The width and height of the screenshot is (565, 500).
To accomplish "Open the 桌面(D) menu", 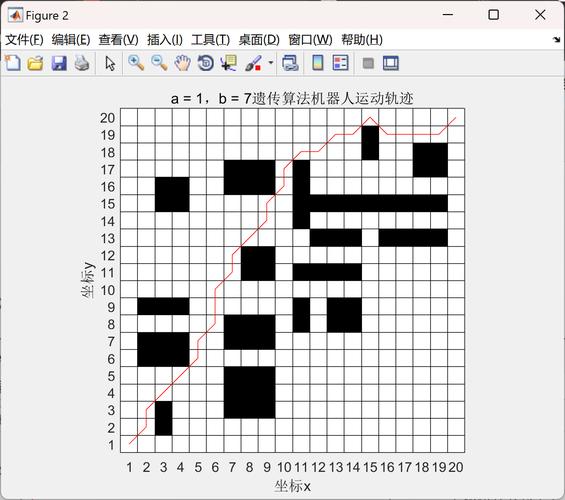I will [x=259, y=40].
